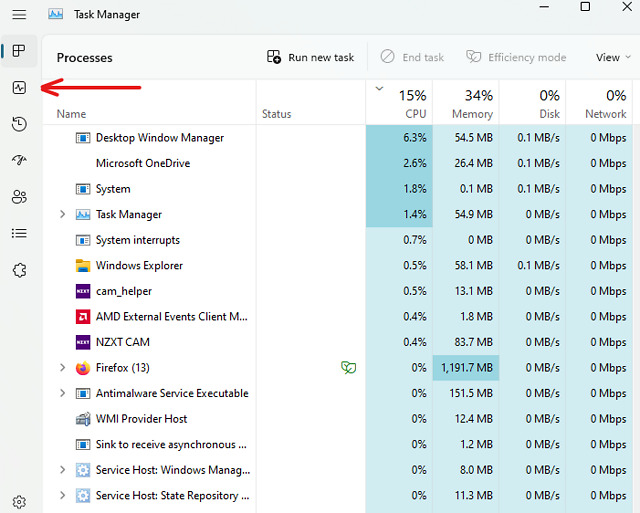Expand Service Host: State Repository row

[63, 496]
